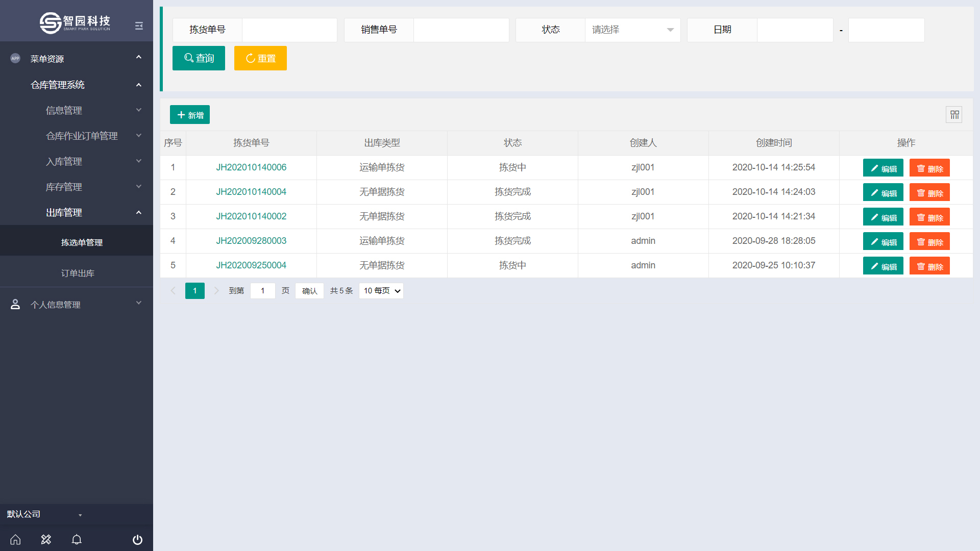The image size is (980, 551).
Task: Open the 状态 status dropdown
Action: [x=632, y=30]
